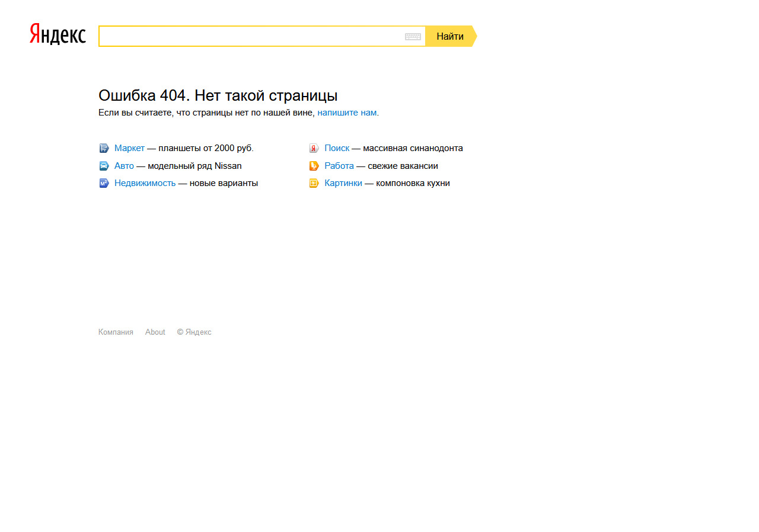Open the Компания footer link
The height and width of the screenshot is (532, 759).
coord(116,332)
